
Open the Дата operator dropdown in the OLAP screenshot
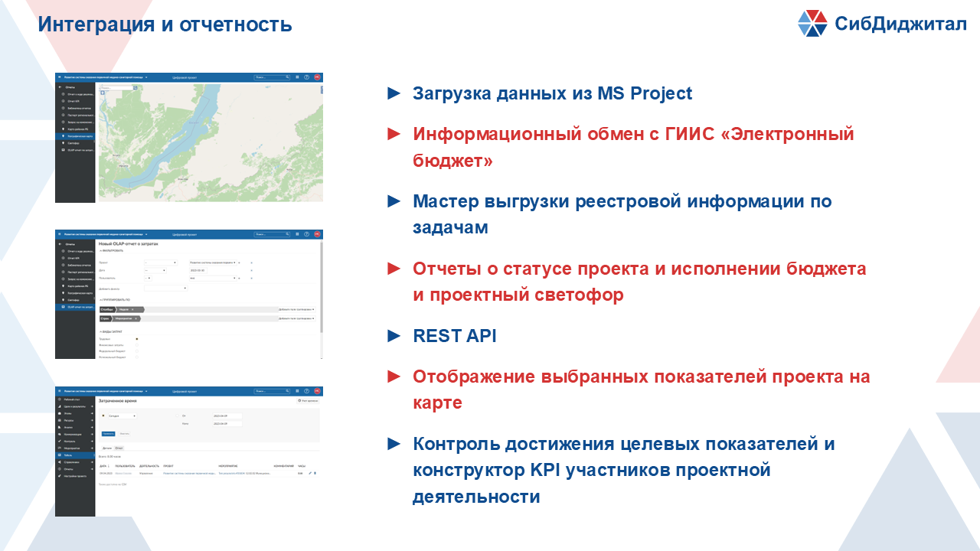(155, 270)
